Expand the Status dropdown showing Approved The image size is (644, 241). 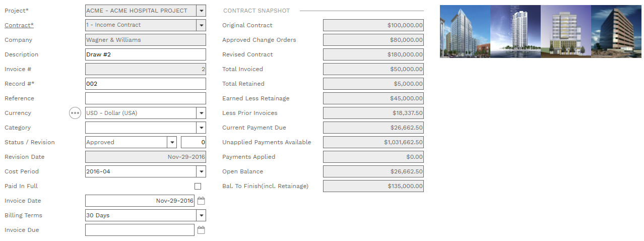(171, 142)
